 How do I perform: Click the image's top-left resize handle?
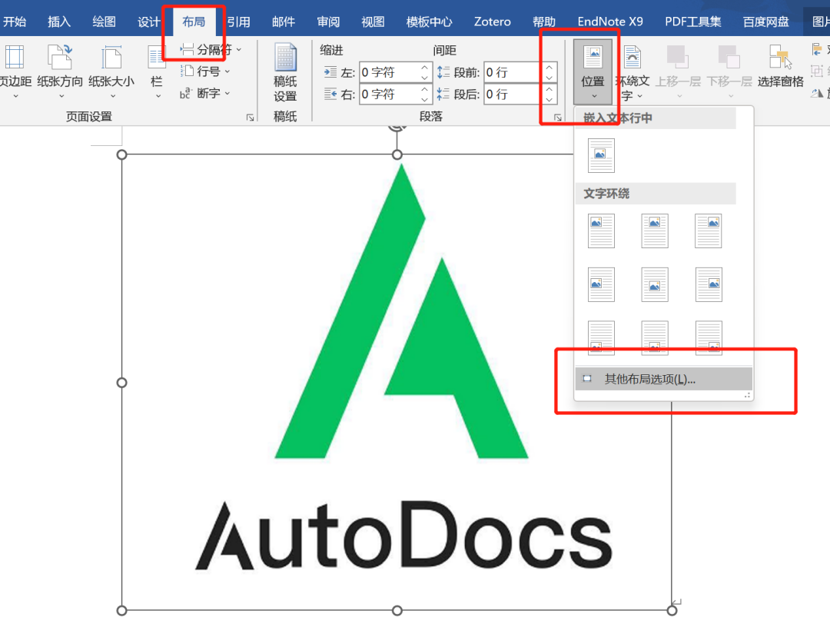(121, 154)
